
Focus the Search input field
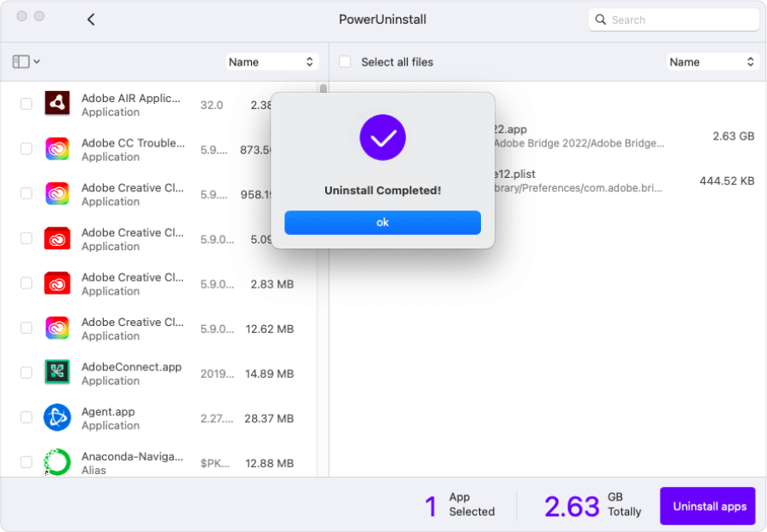[x=673, y=20]
